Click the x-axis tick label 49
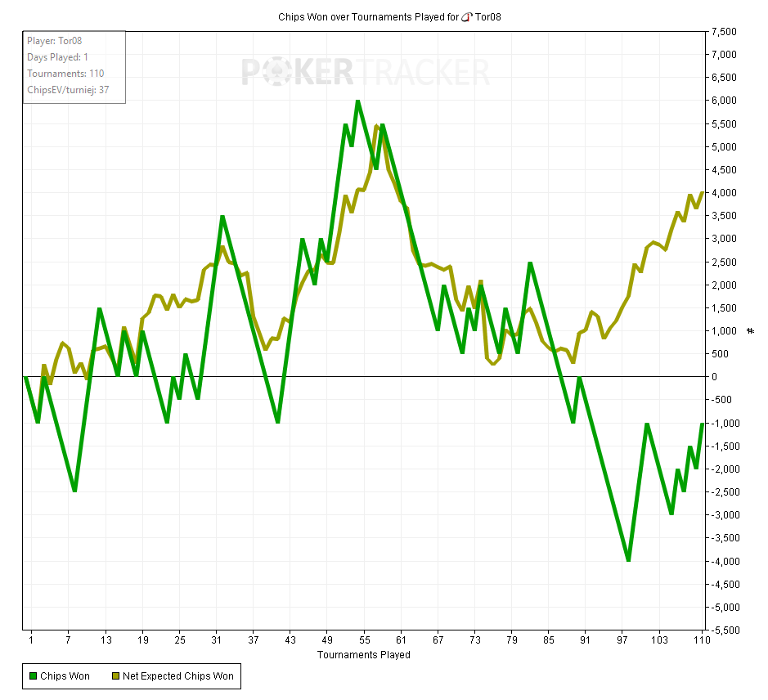 tap(327, 639)
